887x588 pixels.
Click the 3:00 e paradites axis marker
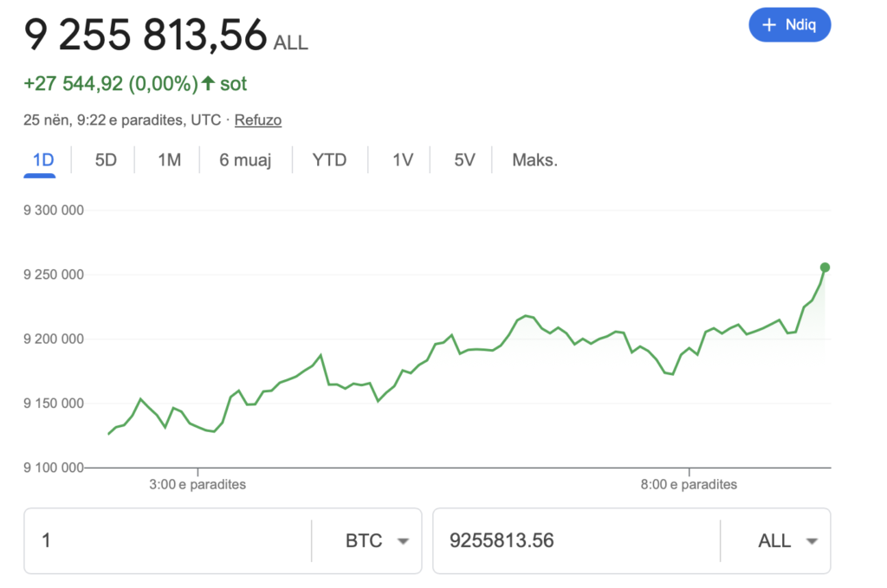pos(197,485)
